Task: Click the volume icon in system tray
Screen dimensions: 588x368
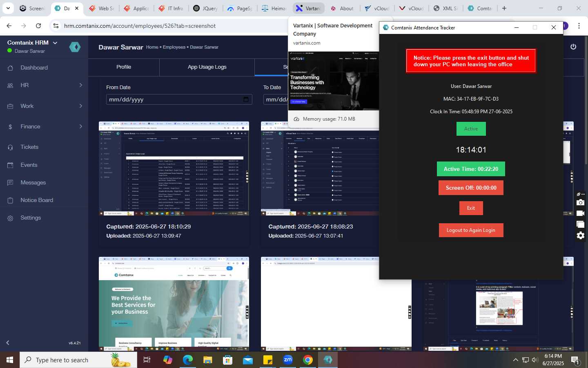Action: tap(535, 360)
